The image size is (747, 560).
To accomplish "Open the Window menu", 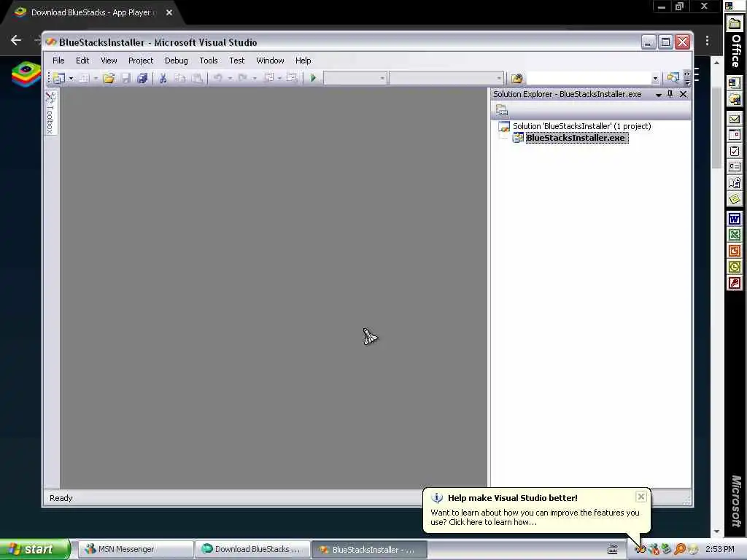I will click(x=270, y=61).
